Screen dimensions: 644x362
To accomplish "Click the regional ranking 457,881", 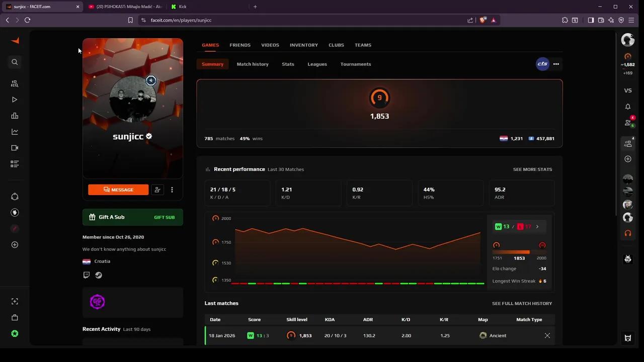I will 541,138.
